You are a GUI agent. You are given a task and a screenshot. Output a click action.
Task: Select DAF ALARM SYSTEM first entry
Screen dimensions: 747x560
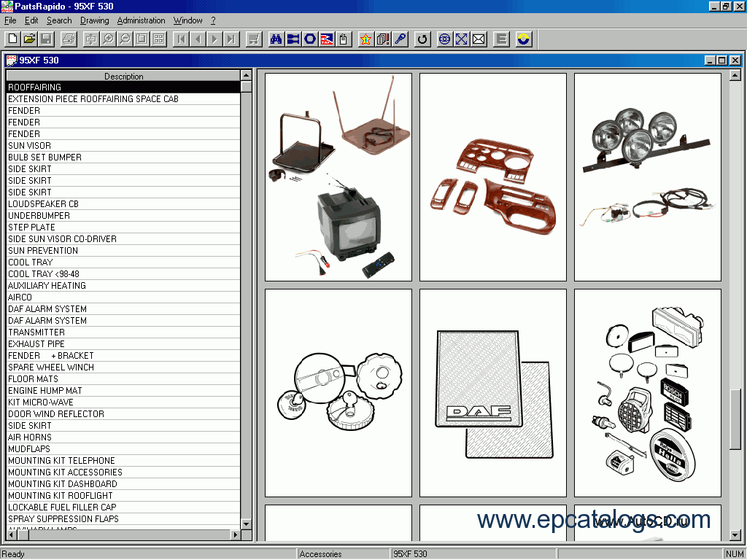click(x=123, y=309)
